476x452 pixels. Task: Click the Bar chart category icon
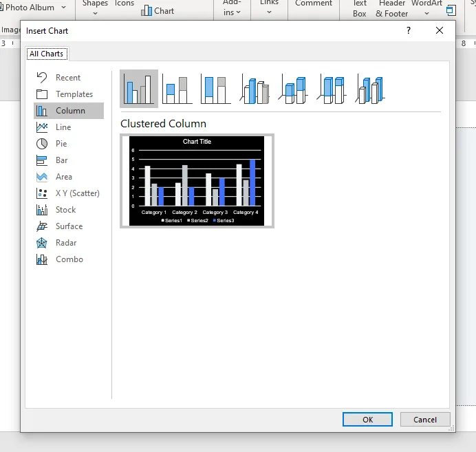[x=42, y=160]
